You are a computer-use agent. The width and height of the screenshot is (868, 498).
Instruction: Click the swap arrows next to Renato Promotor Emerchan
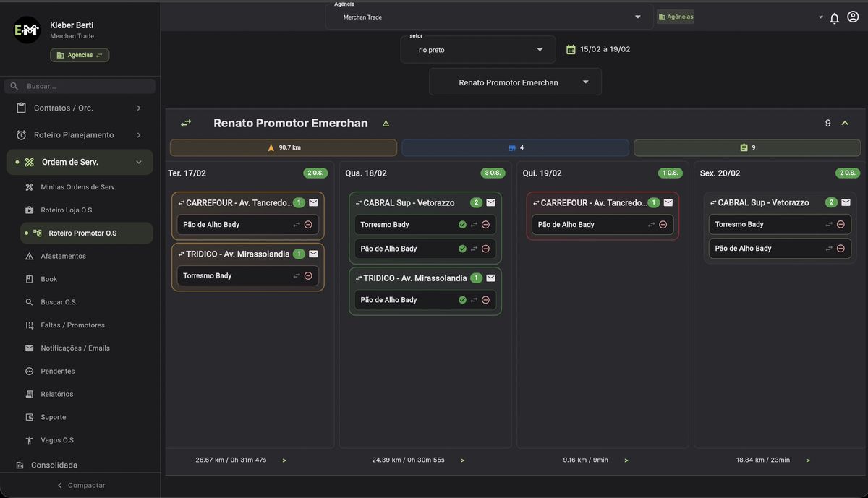click(x=186, y=123)
